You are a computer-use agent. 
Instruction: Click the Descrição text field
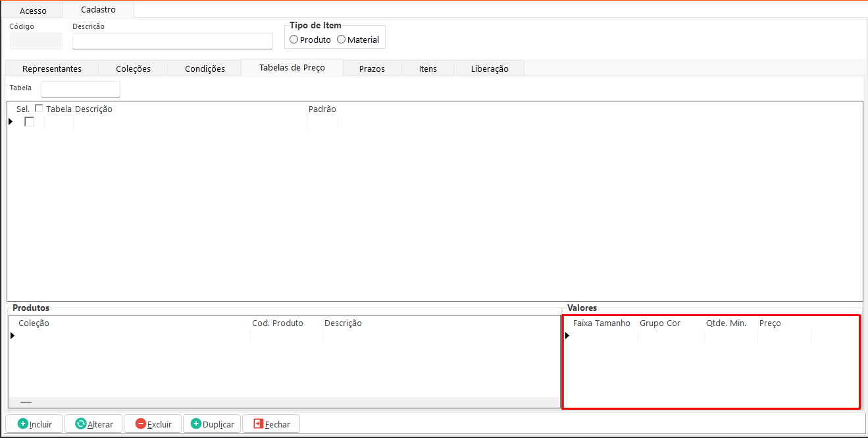tap(172, 41)
